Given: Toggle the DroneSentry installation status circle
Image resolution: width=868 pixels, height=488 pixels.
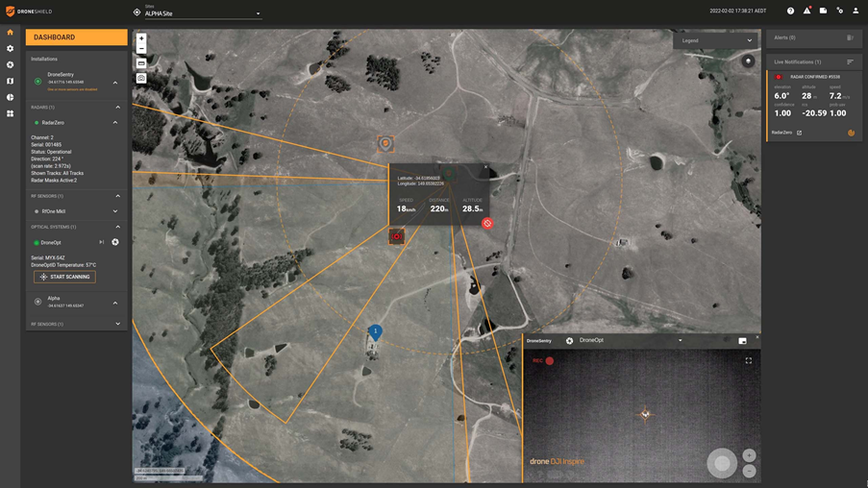Looking at the screenshot, I should [37, 82].
